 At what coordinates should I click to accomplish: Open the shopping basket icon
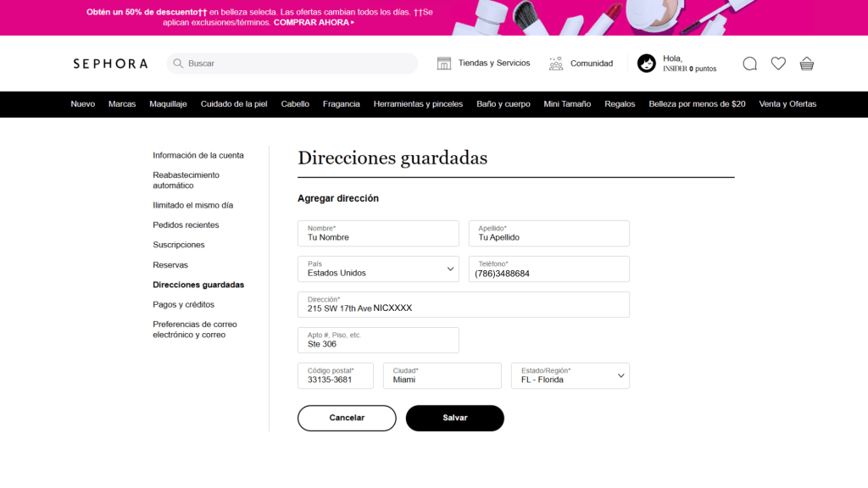[x=807, y=64]
